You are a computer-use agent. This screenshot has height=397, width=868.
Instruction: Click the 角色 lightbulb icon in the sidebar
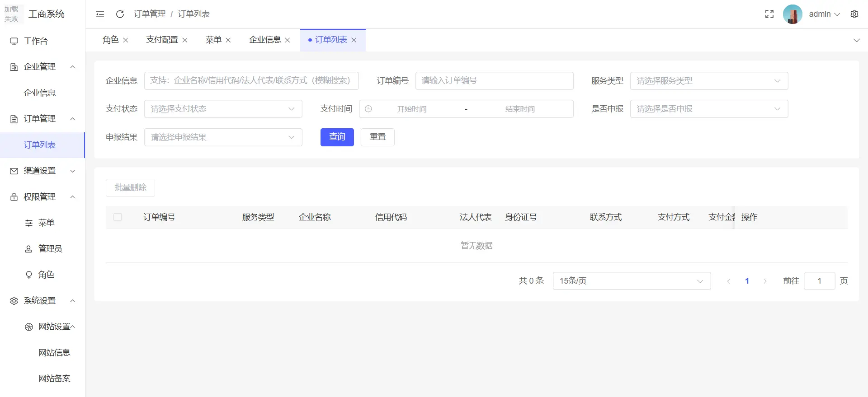(28, 275)
